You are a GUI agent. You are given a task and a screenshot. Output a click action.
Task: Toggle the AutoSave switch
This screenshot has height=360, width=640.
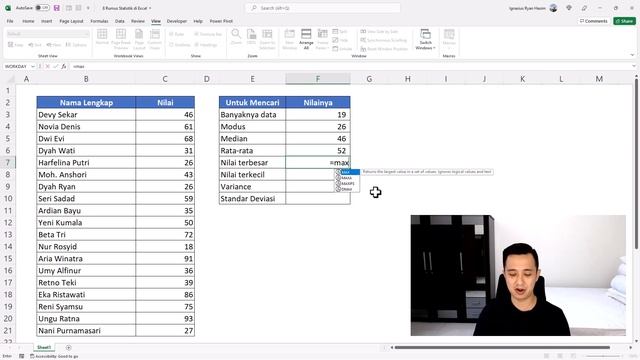point(42,8)
